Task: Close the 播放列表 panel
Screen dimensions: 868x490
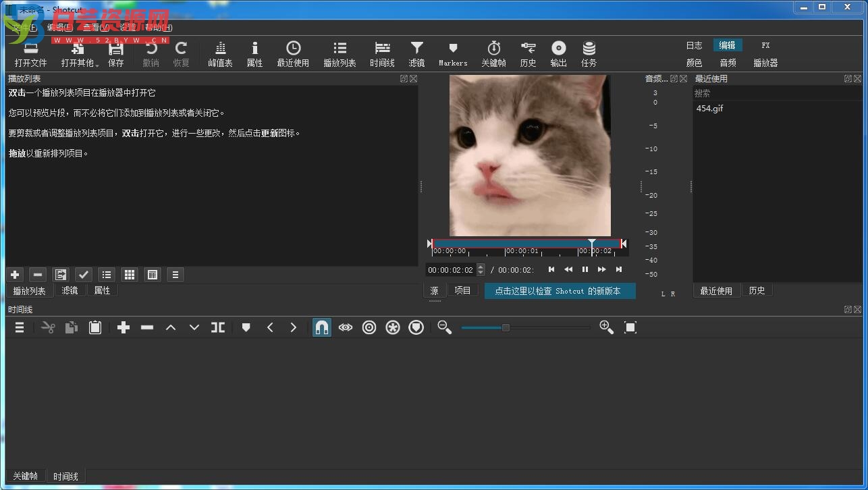Action: click(x=413, y=79)
